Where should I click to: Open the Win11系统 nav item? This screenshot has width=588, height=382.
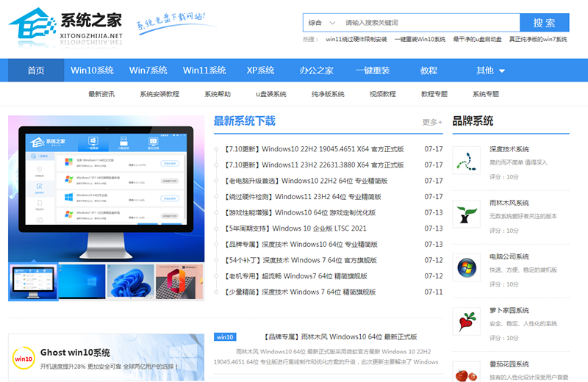(204, 71)
